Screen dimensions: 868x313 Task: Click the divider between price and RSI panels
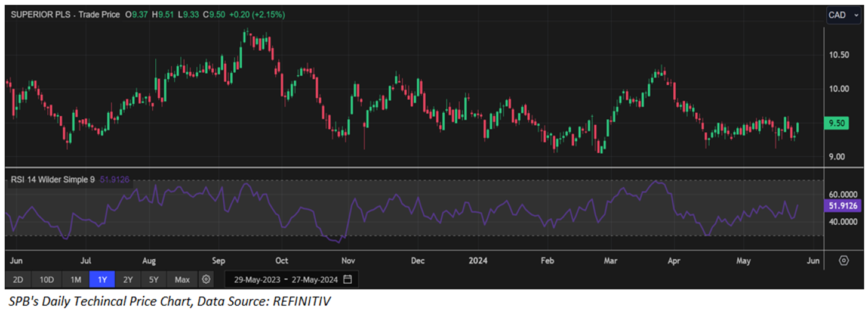(x=418, y=168)
